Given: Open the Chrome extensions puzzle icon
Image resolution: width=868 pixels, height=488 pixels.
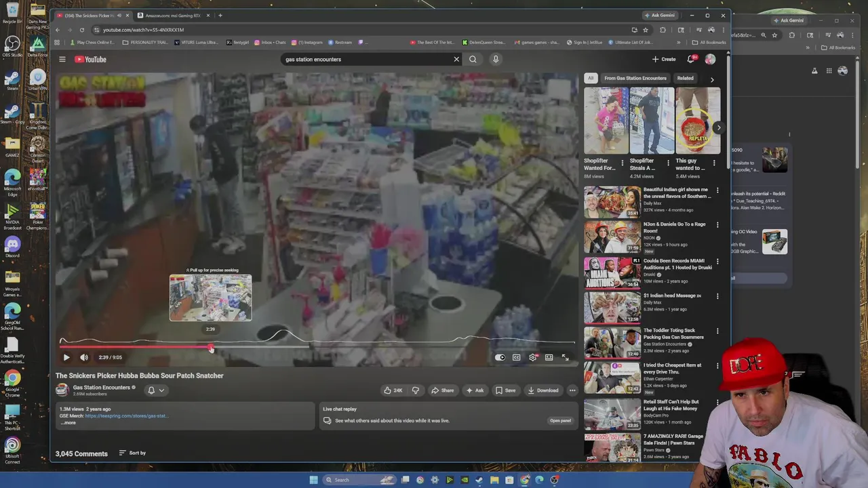Looking at the screenshot, I should (663, 30).
